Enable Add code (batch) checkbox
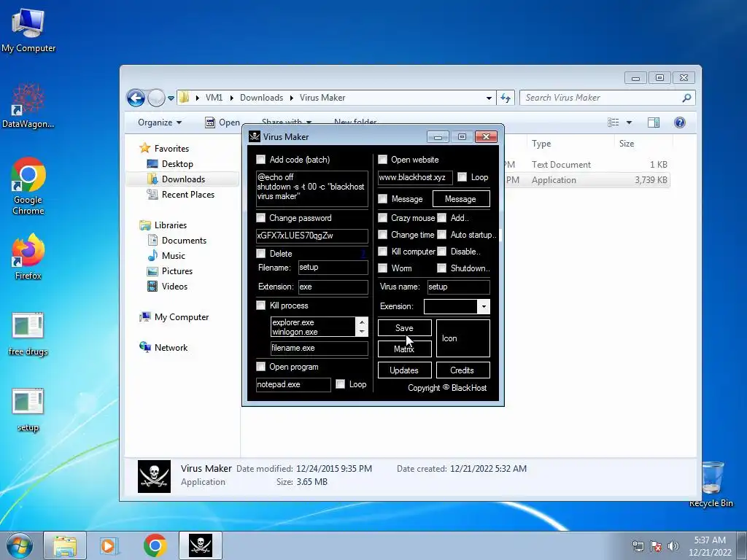Screen dimensions: 747x560 260,160
